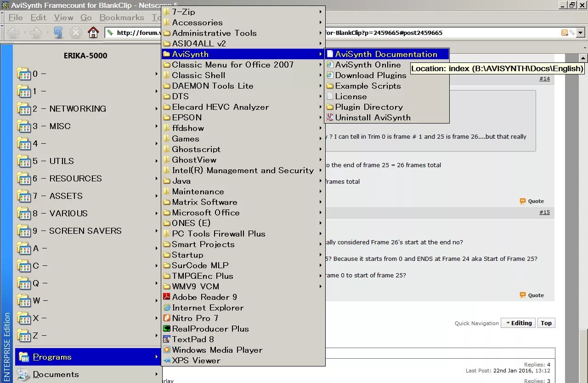The width and height of the screenshot is (588, 383).
Task: Expand Administrative Tools folder
Action: point(243,33)
